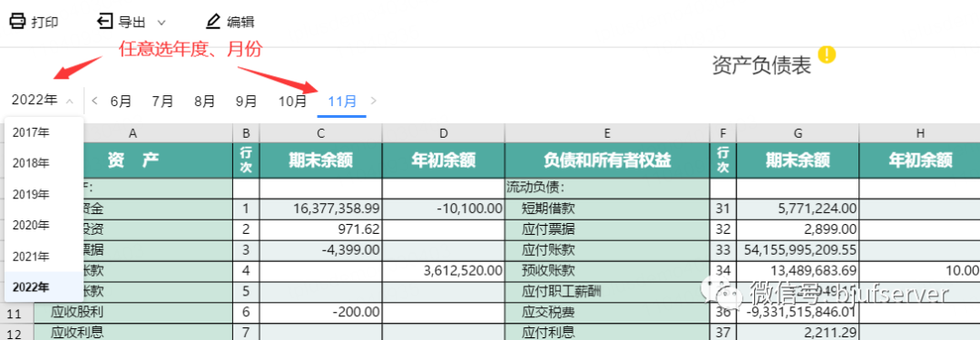980x340 pixels.
Task: Select column C header
Action: point(320,132)
